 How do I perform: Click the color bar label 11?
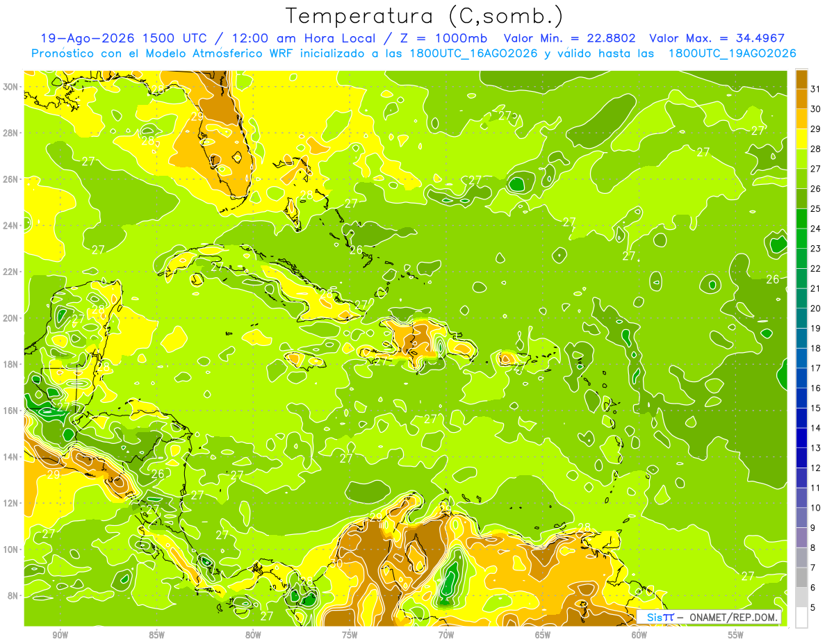[816, 488]
